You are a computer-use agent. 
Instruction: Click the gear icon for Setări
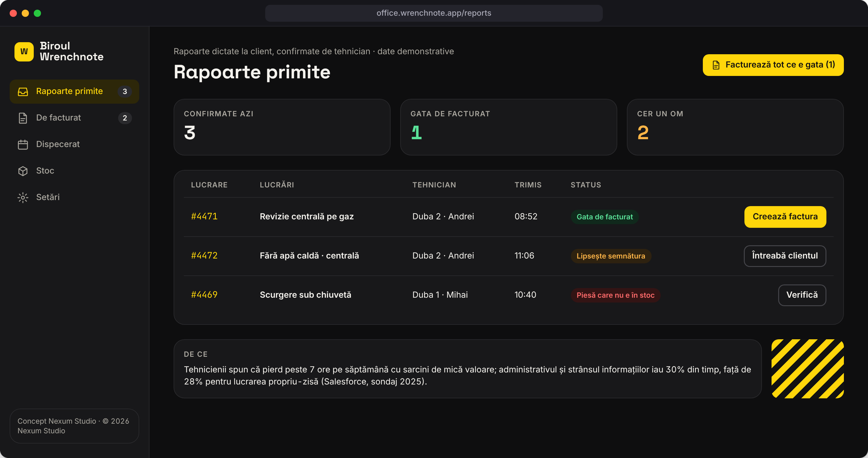(23, 197)
